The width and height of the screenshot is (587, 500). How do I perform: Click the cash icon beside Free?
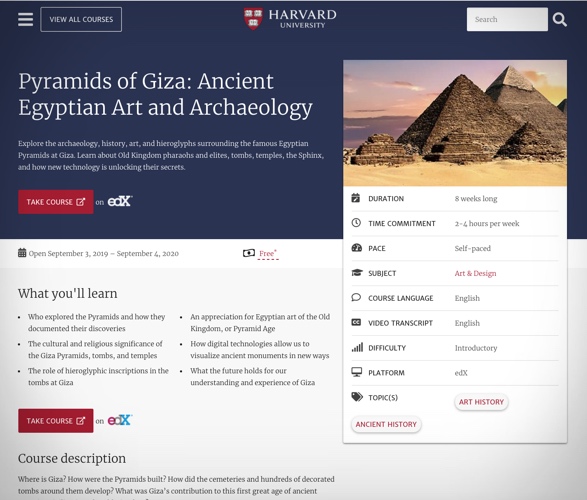(x=249, y=253)
